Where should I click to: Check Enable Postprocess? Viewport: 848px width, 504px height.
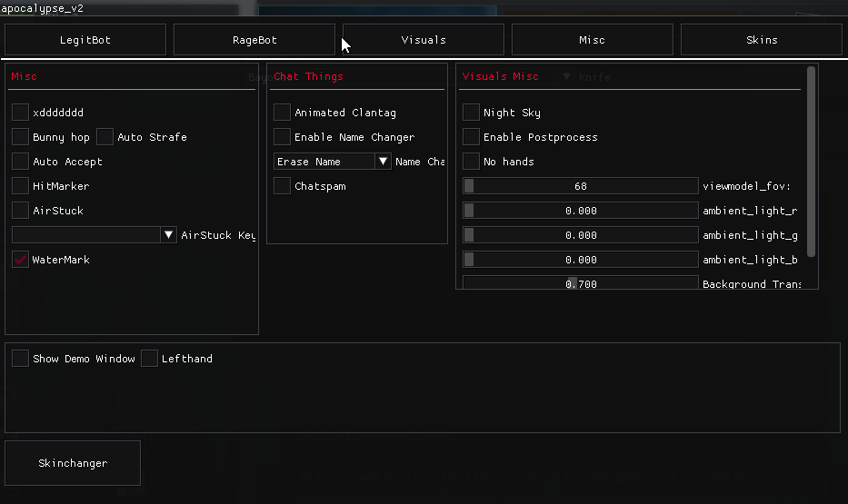[x=471, y=136]
